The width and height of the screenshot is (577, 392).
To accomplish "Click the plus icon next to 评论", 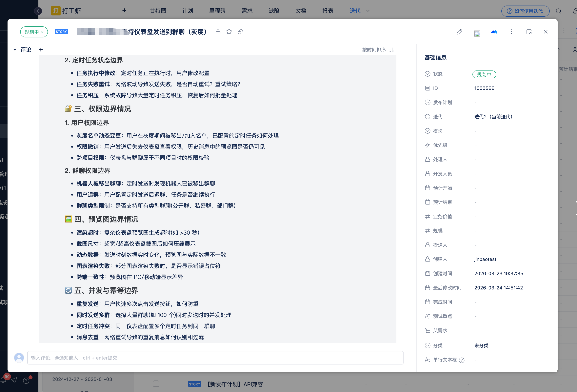I will point(41,50).
